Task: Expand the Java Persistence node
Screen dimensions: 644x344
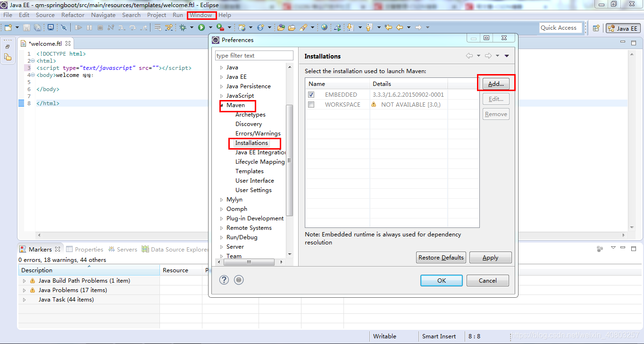Action: [221, 86]
